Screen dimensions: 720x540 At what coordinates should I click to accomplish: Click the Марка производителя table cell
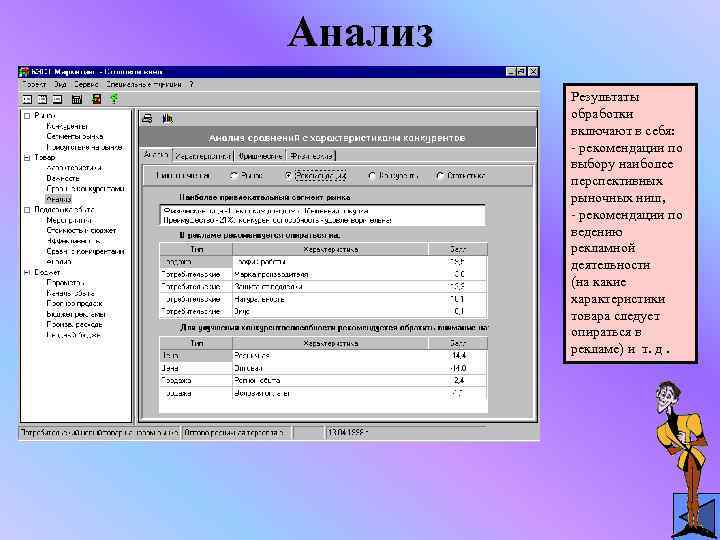(x=330, y=274)
